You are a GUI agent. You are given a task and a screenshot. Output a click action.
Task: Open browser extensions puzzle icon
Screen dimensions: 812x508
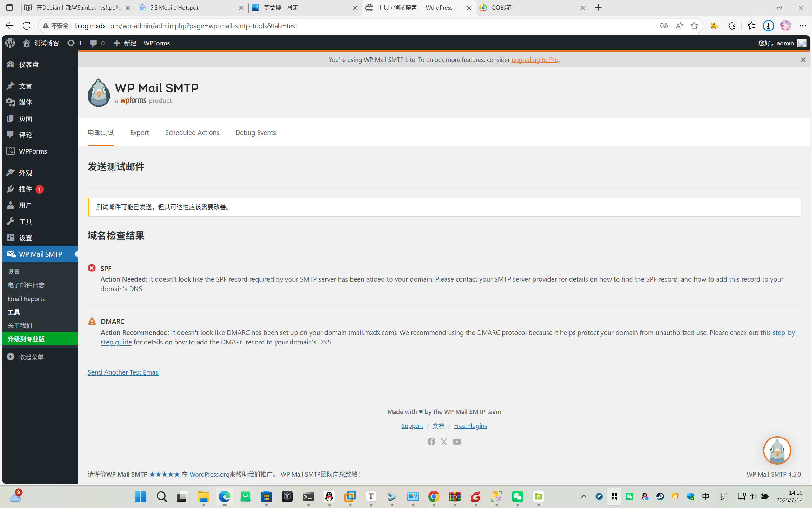(x=732, y=25)
